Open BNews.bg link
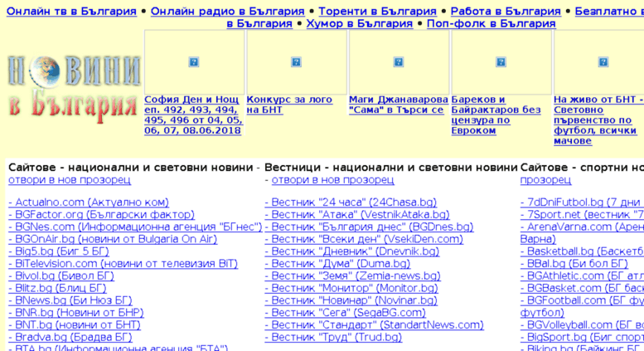This screenshot has width=644, height=351. (70, 300)
